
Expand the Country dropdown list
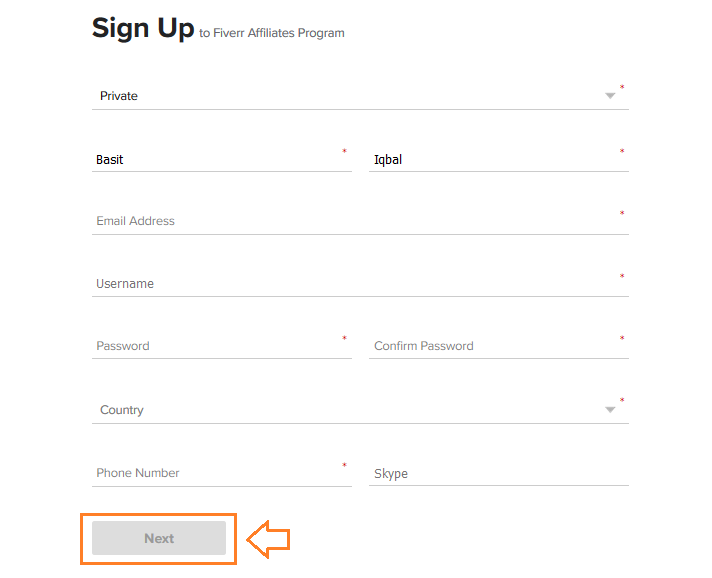pyautogui.click(x=360, y=410)
